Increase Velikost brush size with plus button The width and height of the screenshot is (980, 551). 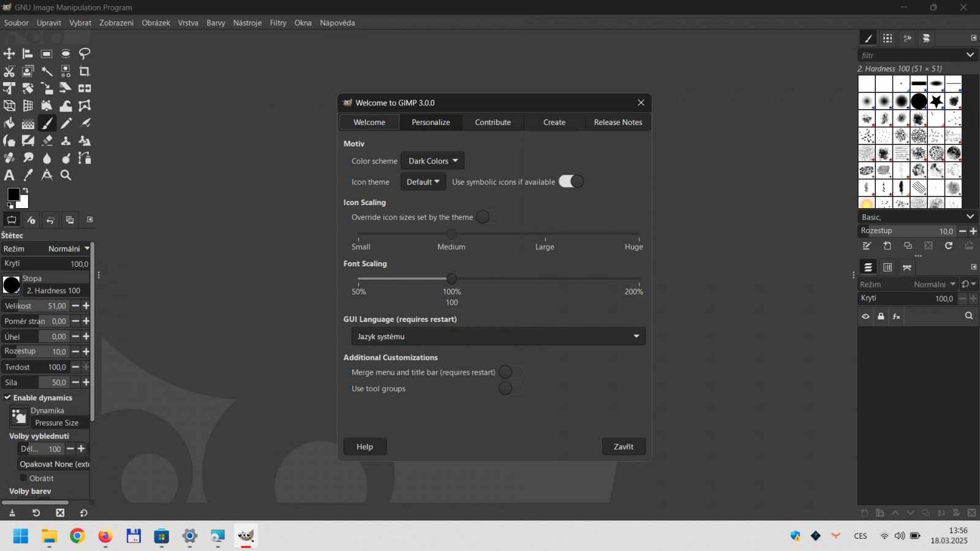86,305
